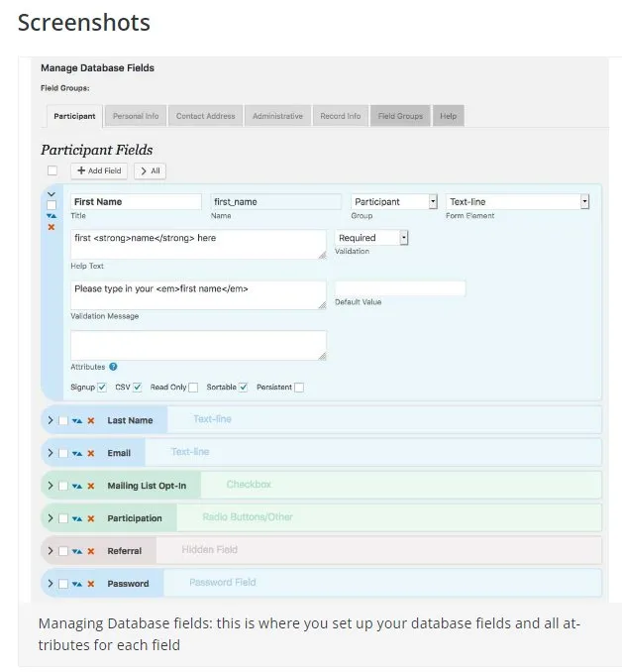622x672 pixels.
Task: Expand the Last Name field row
Action: click(51, 420)
